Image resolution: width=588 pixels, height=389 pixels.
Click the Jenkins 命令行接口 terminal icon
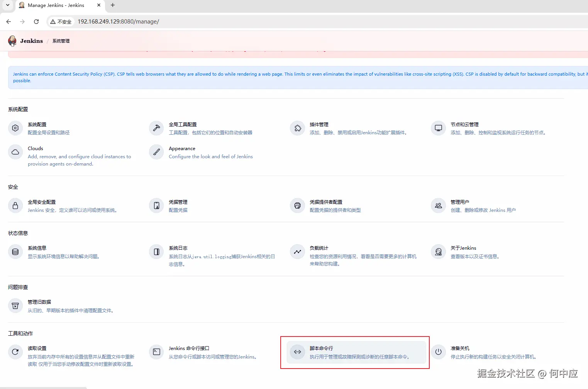coord(156,352)
